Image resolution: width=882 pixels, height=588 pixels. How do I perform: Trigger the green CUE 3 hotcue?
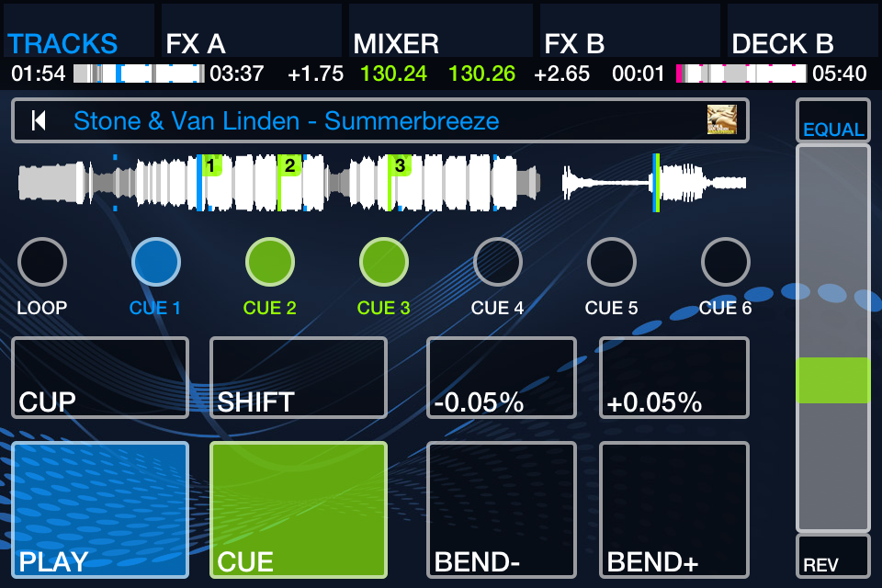384,262
